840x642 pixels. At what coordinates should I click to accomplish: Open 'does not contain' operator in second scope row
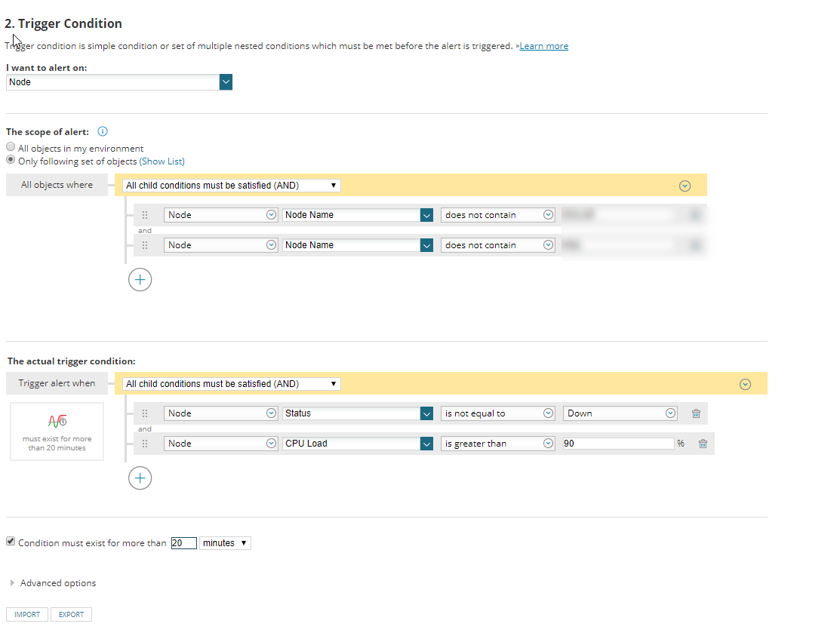497,245
